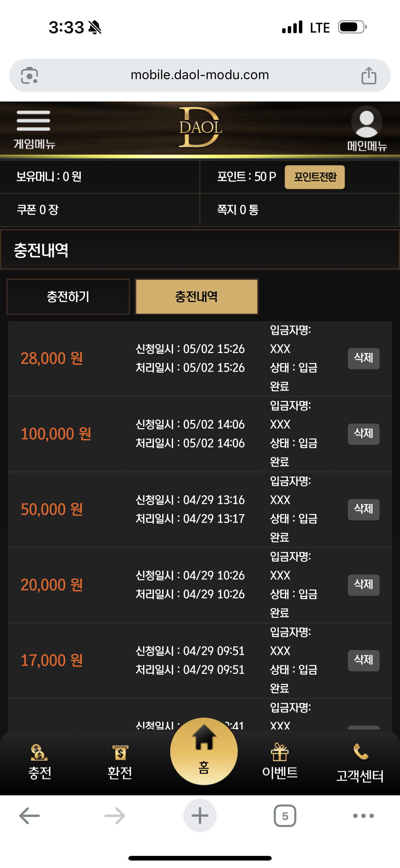The height and width of the screenshot is (868, 400).
Task: Go to 홈 via gold button
Action: (204, 751)
